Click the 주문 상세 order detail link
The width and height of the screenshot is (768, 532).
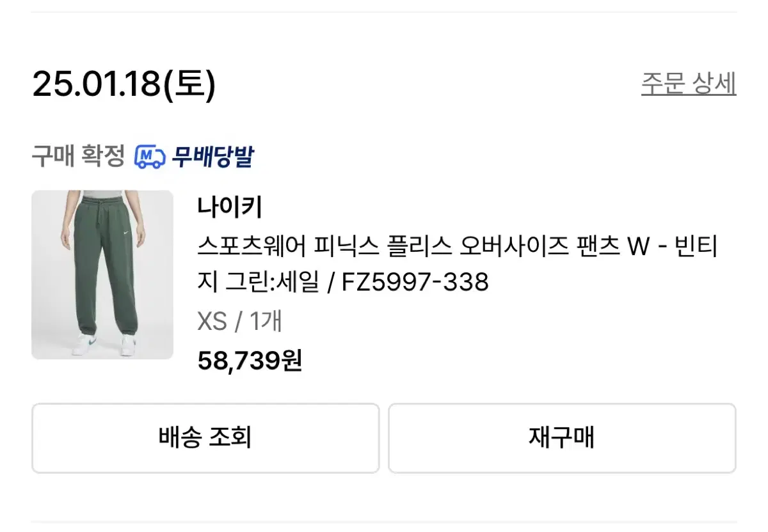pos(688,82)
